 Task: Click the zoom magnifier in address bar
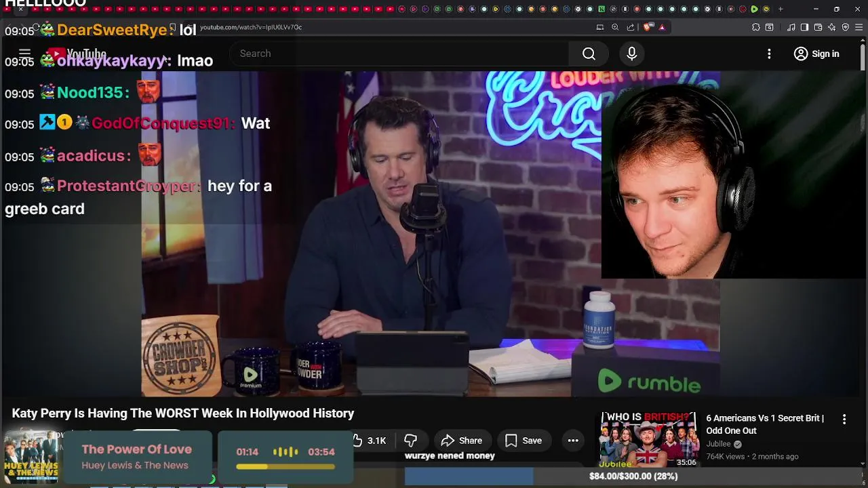coord(615,27)
